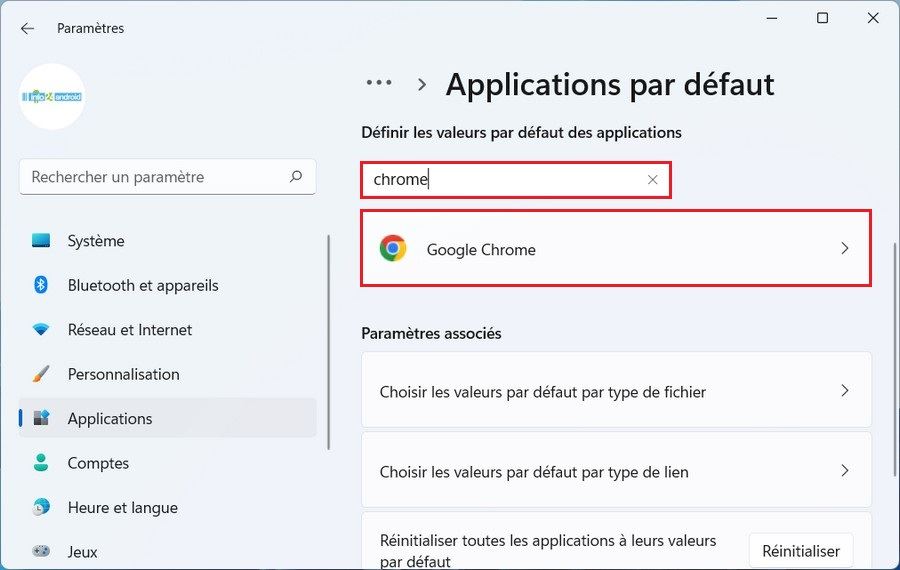The width and height of the screenshot is (900, 570).
Task: Click the search magnifier in Rechercher un paramètre
Action: (296, 177)
